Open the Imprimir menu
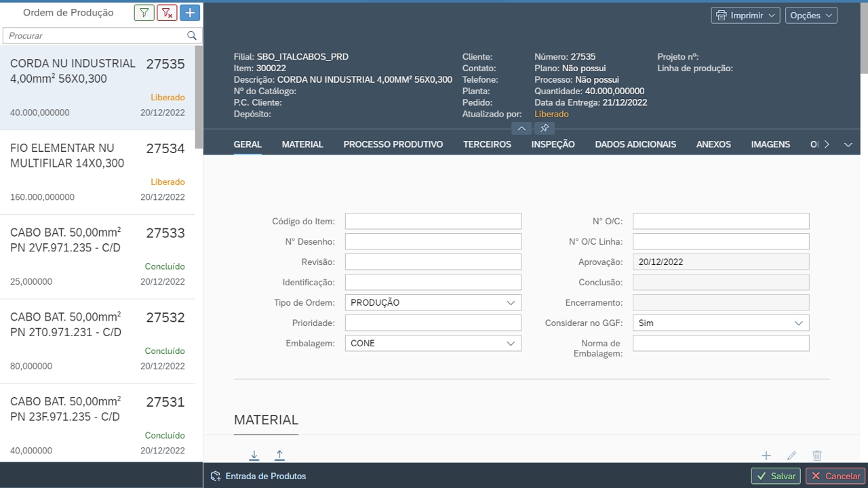This screenshot has height=488, width=868. (x=745, y=16)
